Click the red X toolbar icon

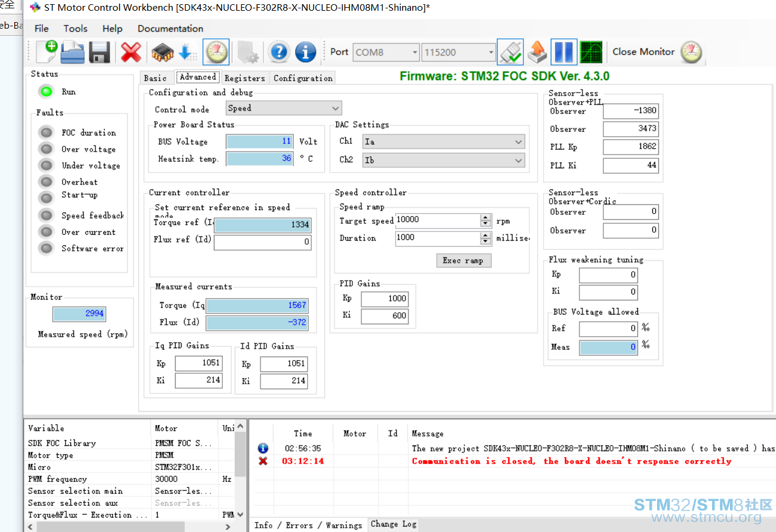[x=131, y=52]
